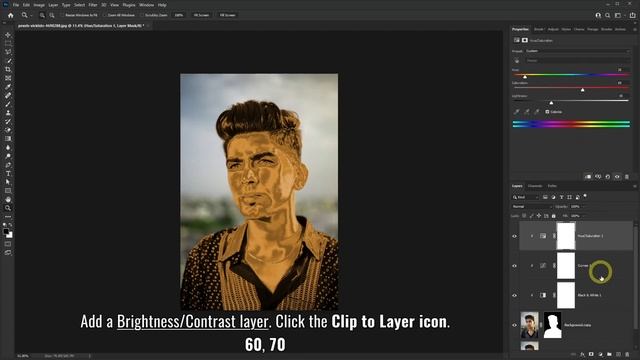Click the Zoom In magnifier icon
The image size is (640, 360).
(42, 15)
